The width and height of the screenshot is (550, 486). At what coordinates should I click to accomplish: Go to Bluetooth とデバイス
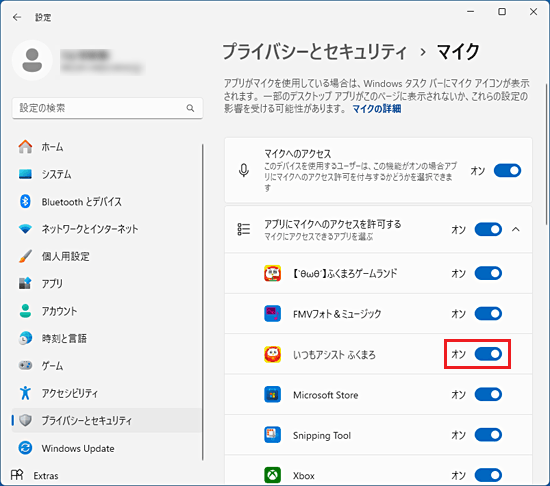(107, 201)
